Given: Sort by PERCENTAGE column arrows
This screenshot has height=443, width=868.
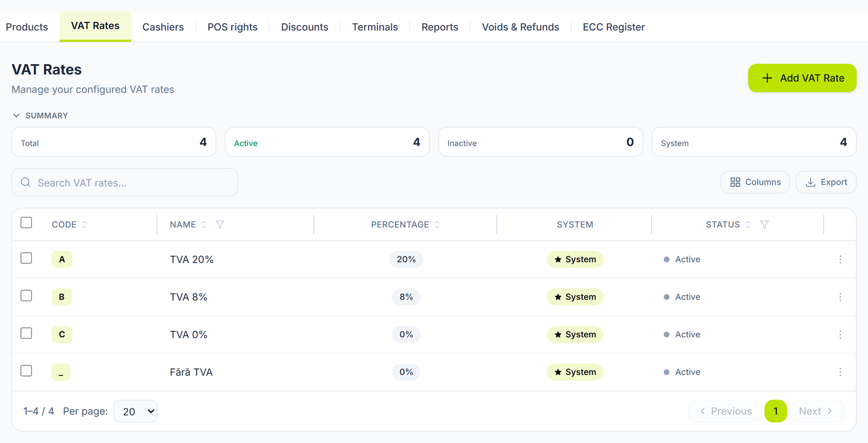Looking at the screenshot, I should pos(437,224).
